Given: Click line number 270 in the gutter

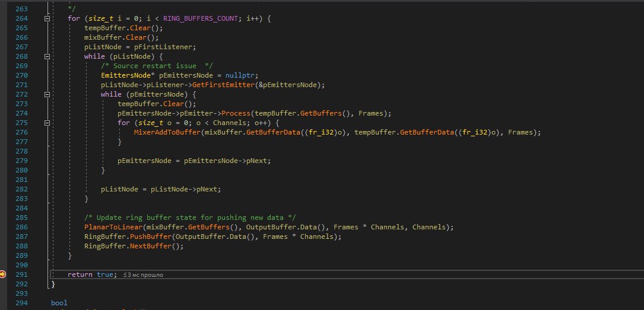Looking at the screenshot, I should (21, 75).
